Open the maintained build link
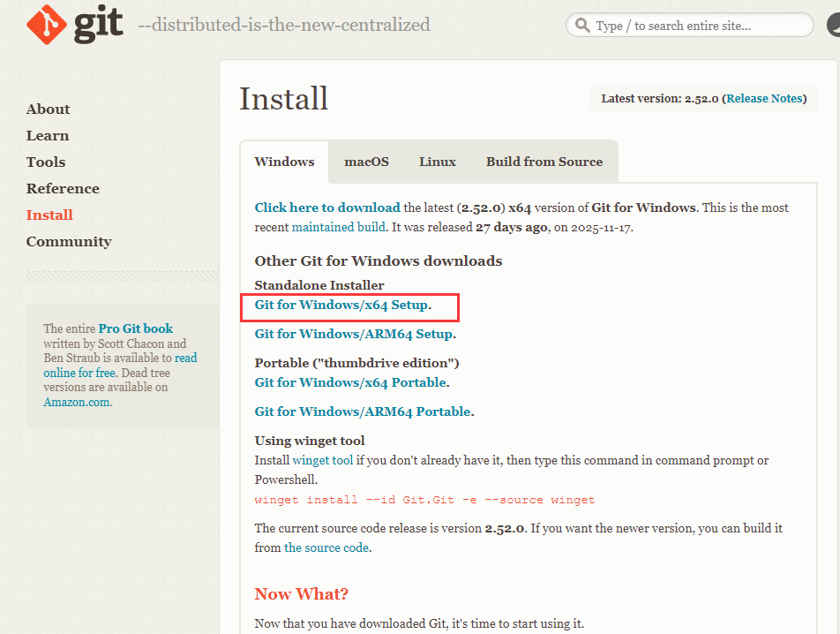 (x=339, y=227)
